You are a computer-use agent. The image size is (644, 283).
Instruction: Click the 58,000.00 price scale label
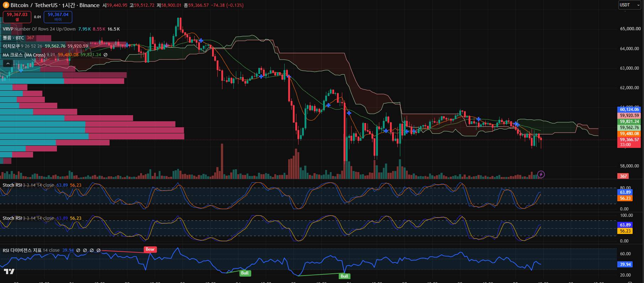click(x=629, y=166)
